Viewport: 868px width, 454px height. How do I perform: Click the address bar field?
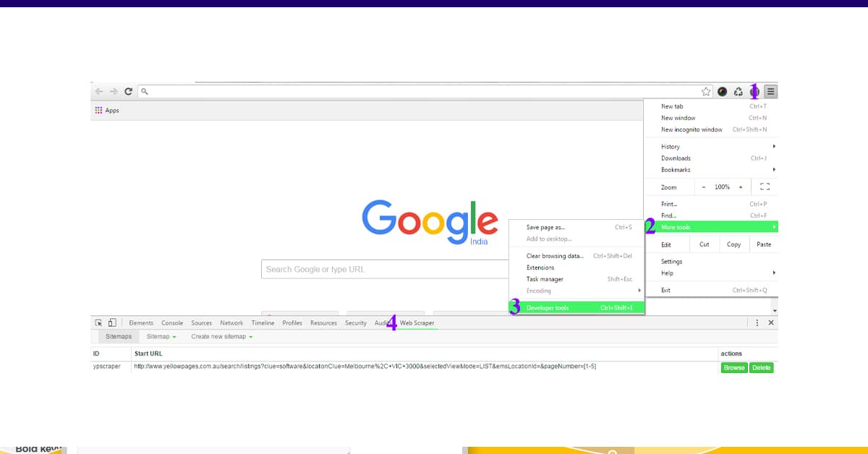click(418, 92)
